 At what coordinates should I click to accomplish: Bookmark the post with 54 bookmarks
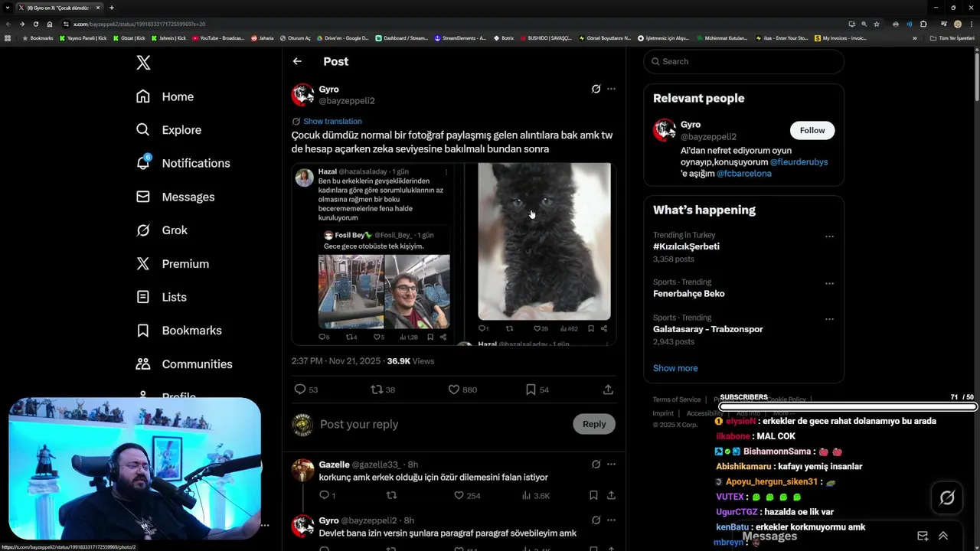pyautogui.click(x=537, y=390)
